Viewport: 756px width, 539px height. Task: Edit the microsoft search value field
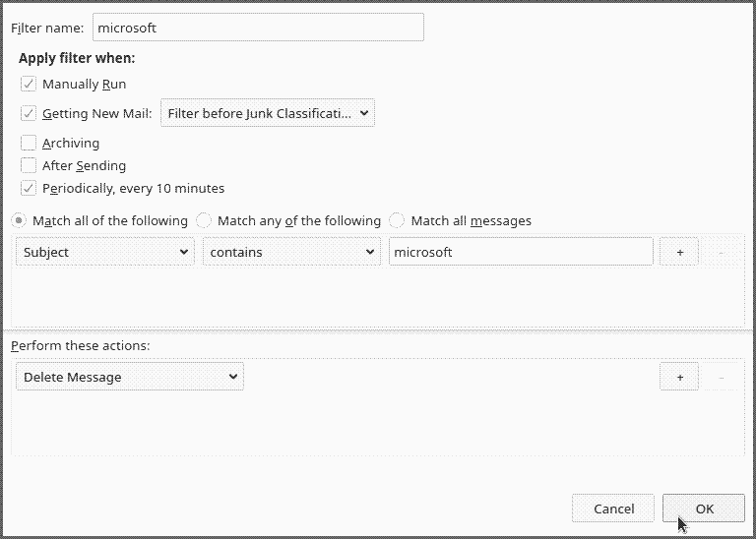tap(521, 252)
